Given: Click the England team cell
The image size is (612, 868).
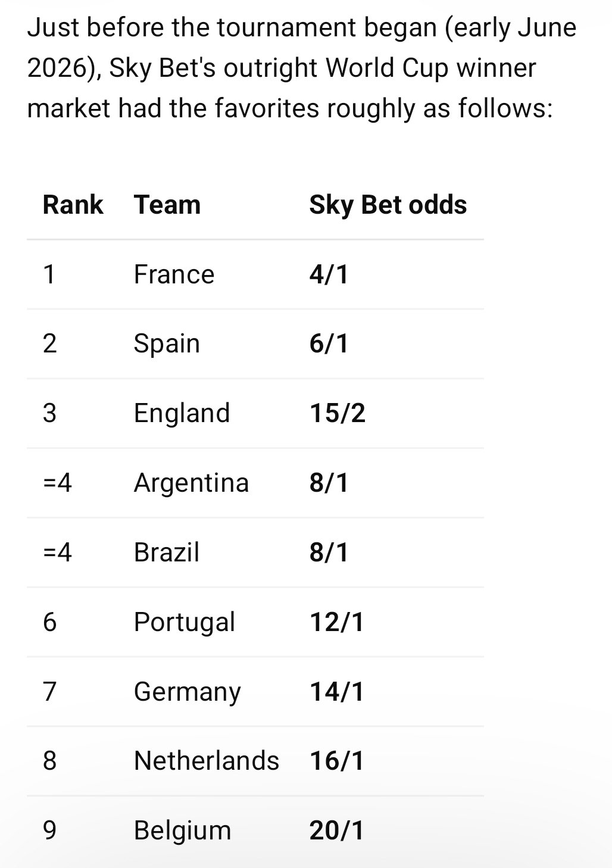Looking at the screenshot, I should pos(182,413).
